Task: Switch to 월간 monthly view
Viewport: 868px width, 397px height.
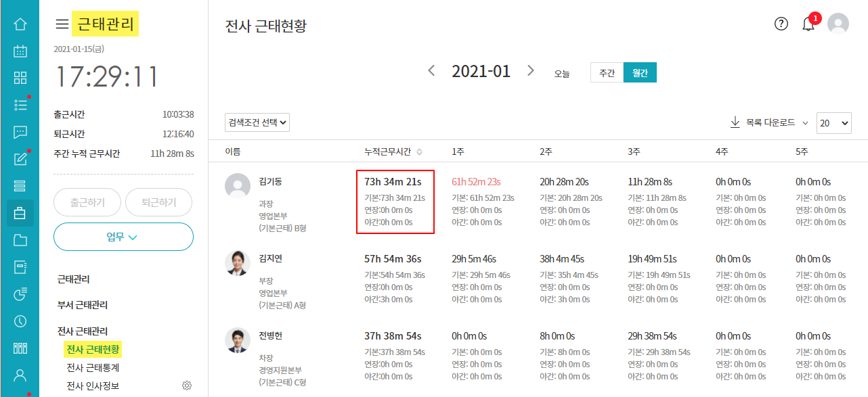Action: (640, 73)
